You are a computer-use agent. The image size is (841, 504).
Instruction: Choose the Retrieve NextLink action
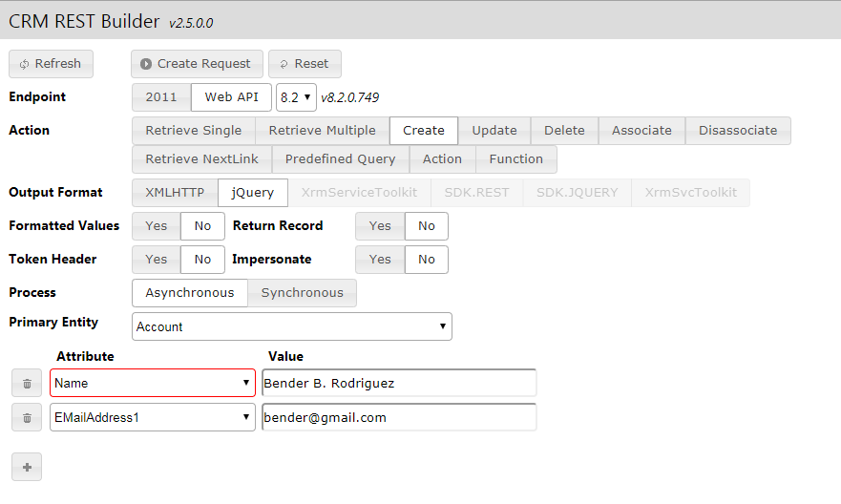201,159
